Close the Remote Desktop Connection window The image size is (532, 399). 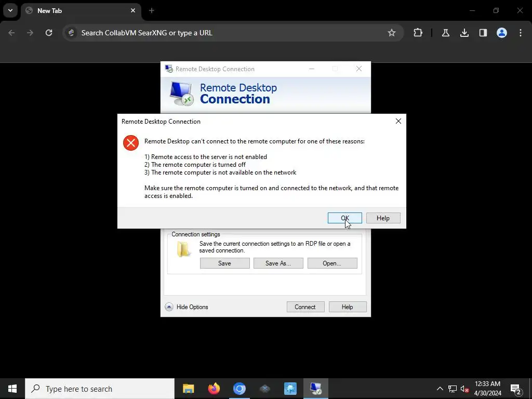pos(359,69)
